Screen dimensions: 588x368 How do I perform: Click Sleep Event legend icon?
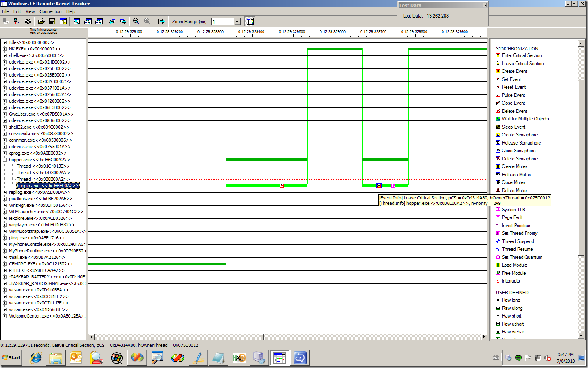click(x=498, y=127)
